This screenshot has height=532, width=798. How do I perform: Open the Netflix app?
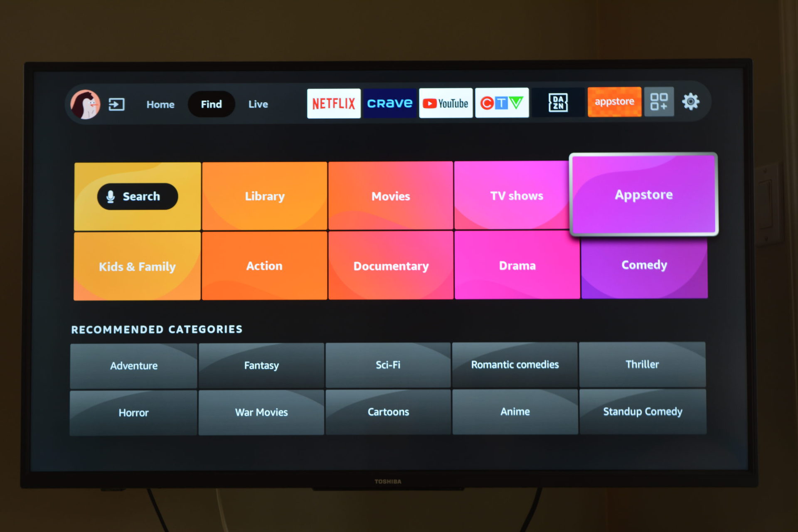point(332,103)
